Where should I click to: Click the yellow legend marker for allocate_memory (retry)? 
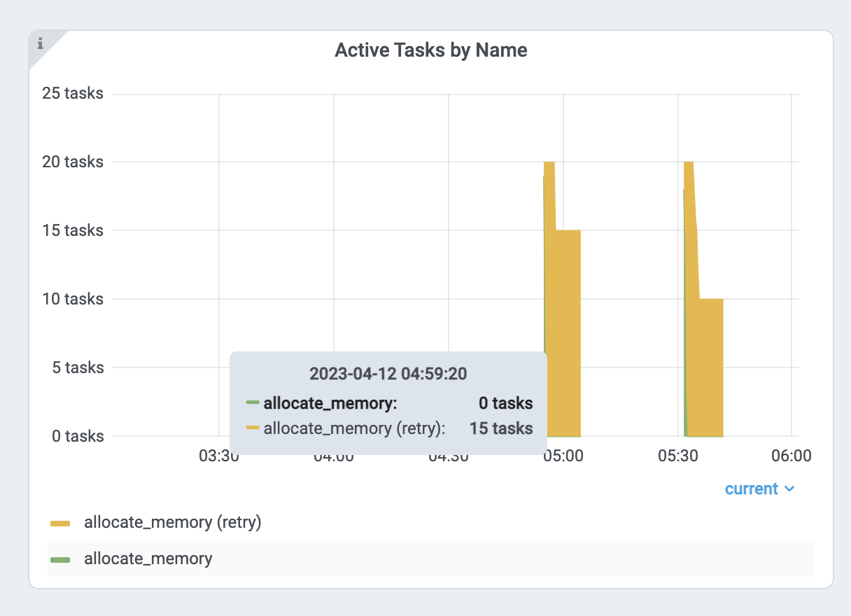click(61, 521)
